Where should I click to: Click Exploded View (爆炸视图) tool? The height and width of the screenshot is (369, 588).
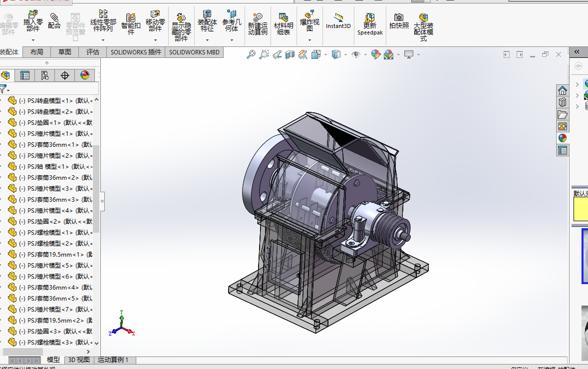click(x=310, y=21)
